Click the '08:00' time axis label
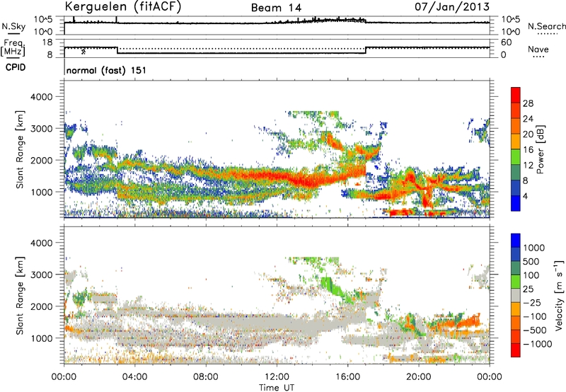Screen dimensions: 566x392 (206, 377)
